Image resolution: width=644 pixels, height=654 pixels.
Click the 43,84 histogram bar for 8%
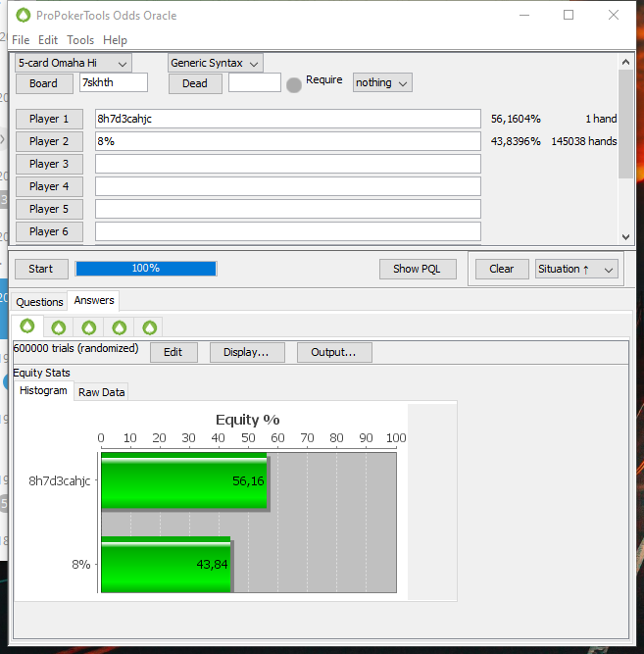click(166, 565)
